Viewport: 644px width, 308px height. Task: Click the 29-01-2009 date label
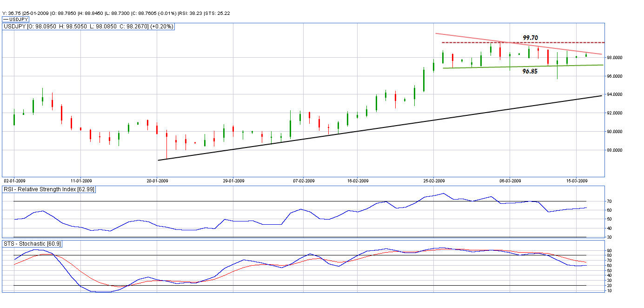(234, 181)
